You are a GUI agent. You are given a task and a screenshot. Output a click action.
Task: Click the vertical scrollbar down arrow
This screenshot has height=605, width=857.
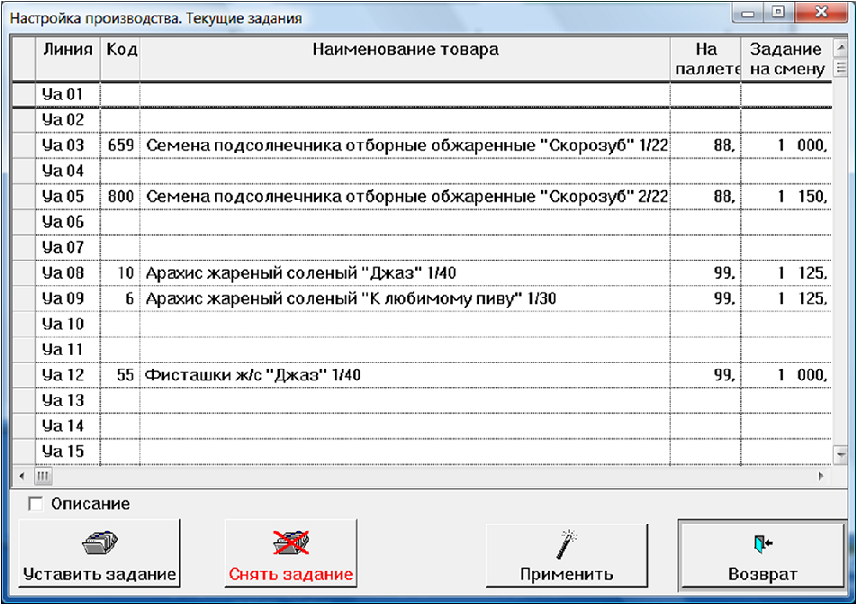click(840, 454)
